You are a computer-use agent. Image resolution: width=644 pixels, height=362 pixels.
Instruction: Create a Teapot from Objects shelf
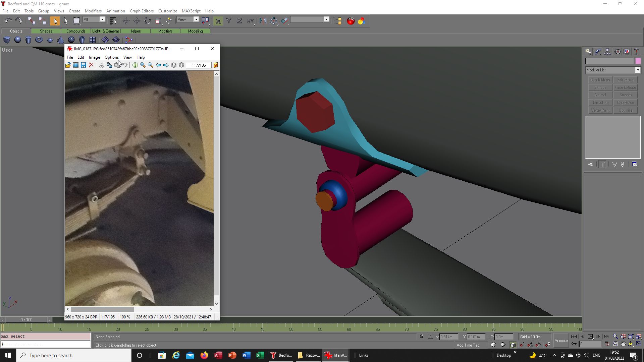pos(50,40)
